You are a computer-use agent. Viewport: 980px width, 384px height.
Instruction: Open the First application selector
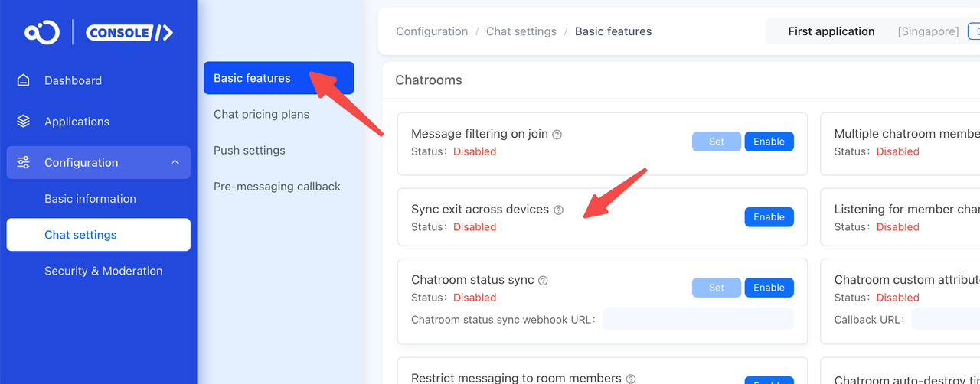point(831,31)
